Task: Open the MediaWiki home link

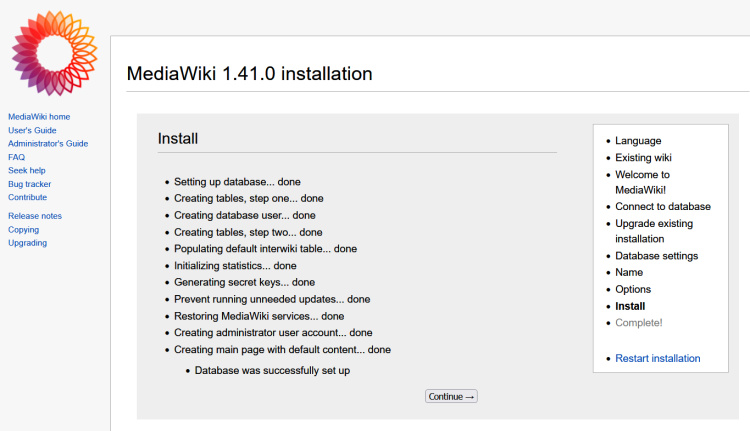Action: (39, 117)
